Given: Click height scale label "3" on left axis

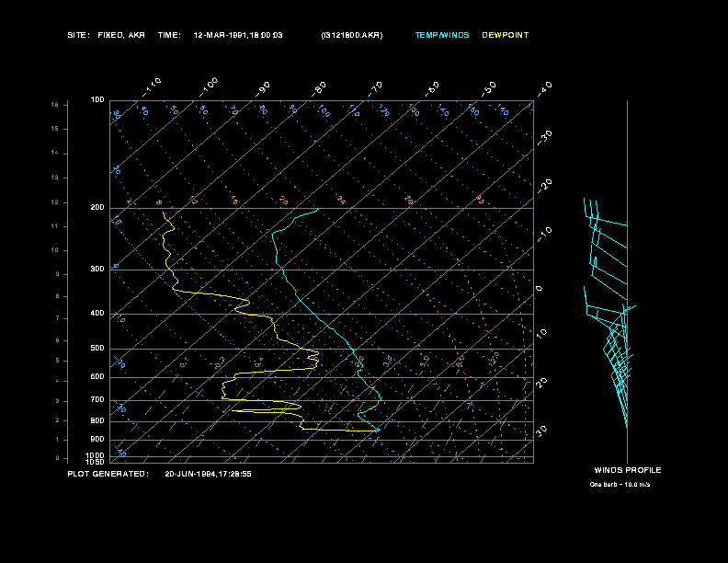Looking at the screenshot, I should click(58, 401).
